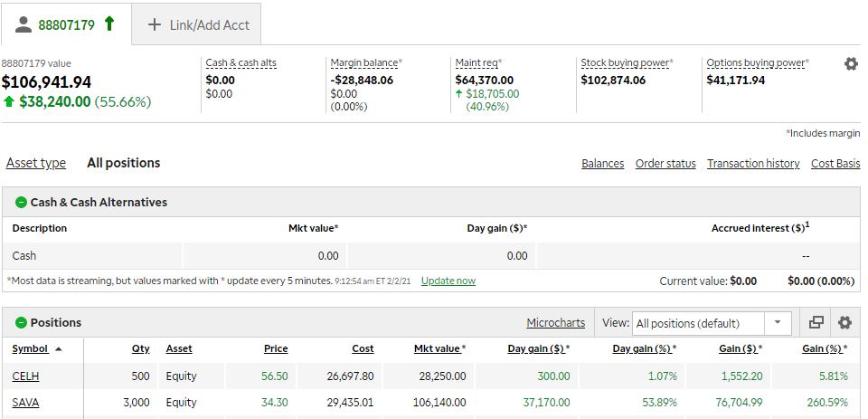This screenshot has width=868, height=419.
Task: Click the Cost Basis link
Action: pyautogui.click(x=835, y=164)
